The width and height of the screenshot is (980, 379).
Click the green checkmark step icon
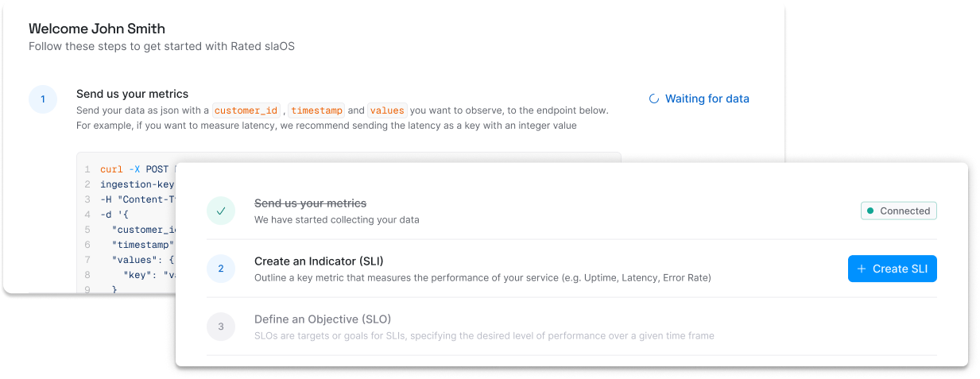(x=221, y=211)
